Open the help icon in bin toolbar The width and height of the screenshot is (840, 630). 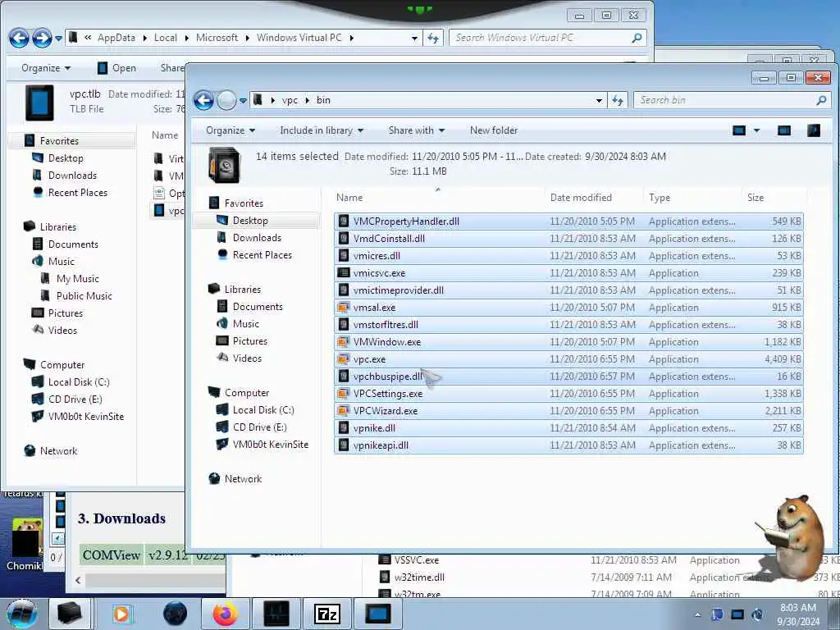click(813, 130)
